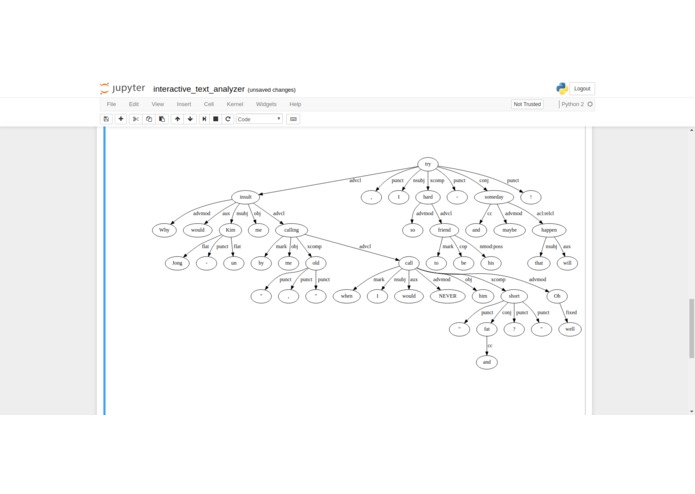The width and height of the screenshot is (695, 494).
Task: Rename the notebook title interactive_text_analyzer
Action: (x=199, y=89)
